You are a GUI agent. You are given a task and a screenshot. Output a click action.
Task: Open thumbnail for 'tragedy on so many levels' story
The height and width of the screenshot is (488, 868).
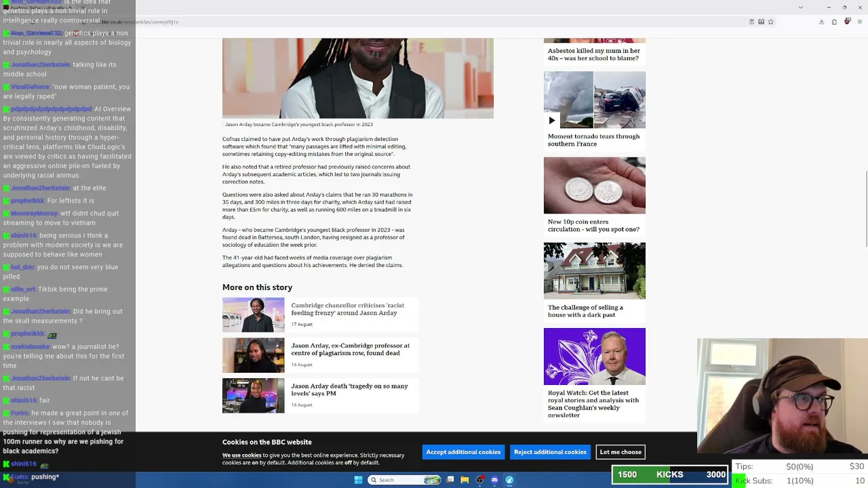tap(254, 396)
